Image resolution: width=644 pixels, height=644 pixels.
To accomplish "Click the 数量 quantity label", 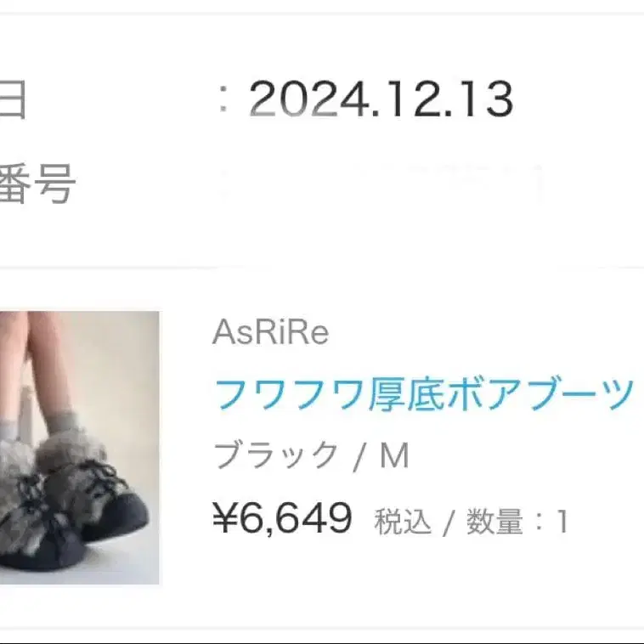I will pyautogui.click(x=495, y=521).
